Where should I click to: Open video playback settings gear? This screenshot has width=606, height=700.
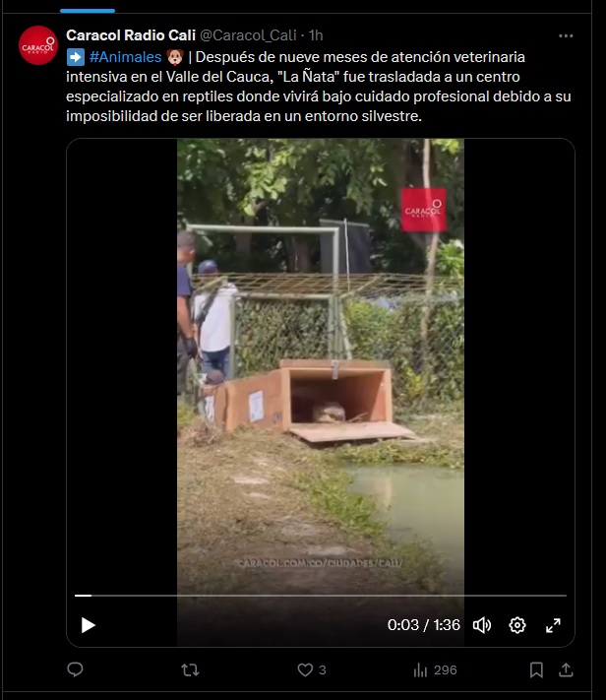[x=517, y=625]
